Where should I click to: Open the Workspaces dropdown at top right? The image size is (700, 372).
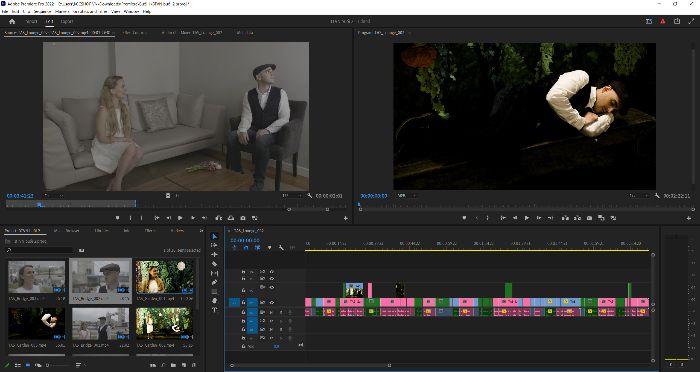tap(649, 21)
